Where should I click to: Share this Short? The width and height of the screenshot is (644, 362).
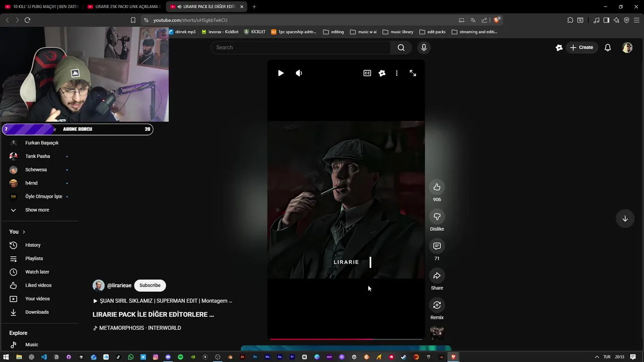(x=437, y=276)
